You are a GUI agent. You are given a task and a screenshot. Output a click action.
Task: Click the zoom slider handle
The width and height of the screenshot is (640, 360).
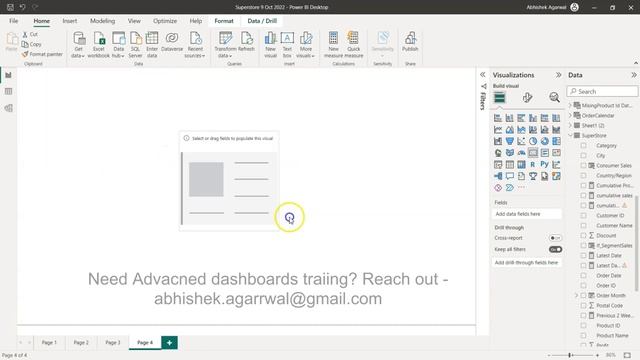[x=570, y=356]
